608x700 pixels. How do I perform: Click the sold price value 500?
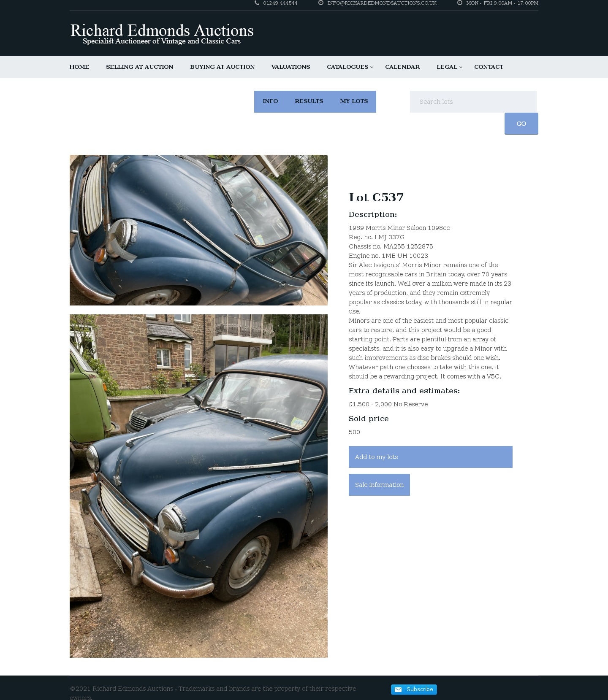click(355, 432)
